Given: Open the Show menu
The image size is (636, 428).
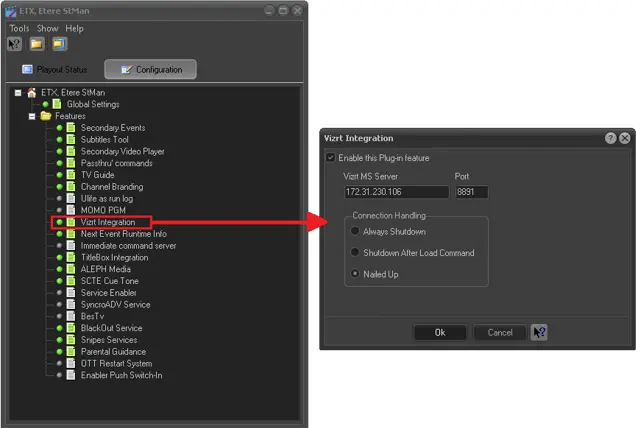Looking at the screenshot, I should (47, 28).
